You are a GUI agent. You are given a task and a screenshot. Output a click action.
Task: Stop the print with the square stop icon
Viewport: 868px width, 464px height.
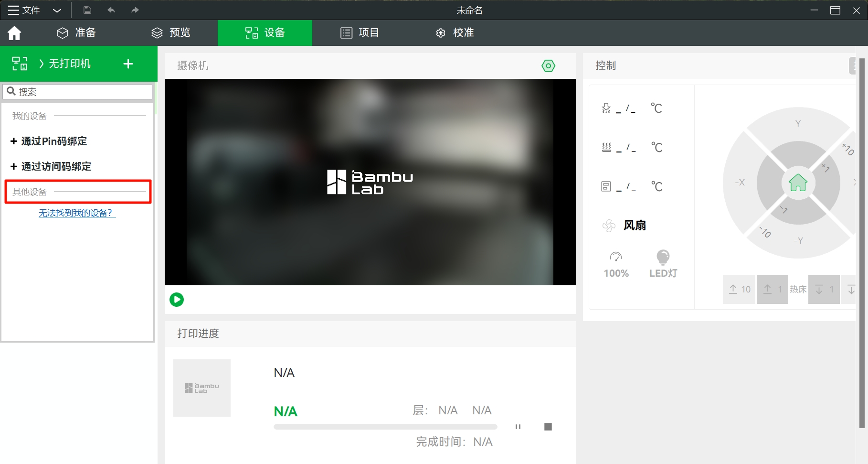(548, 427)
